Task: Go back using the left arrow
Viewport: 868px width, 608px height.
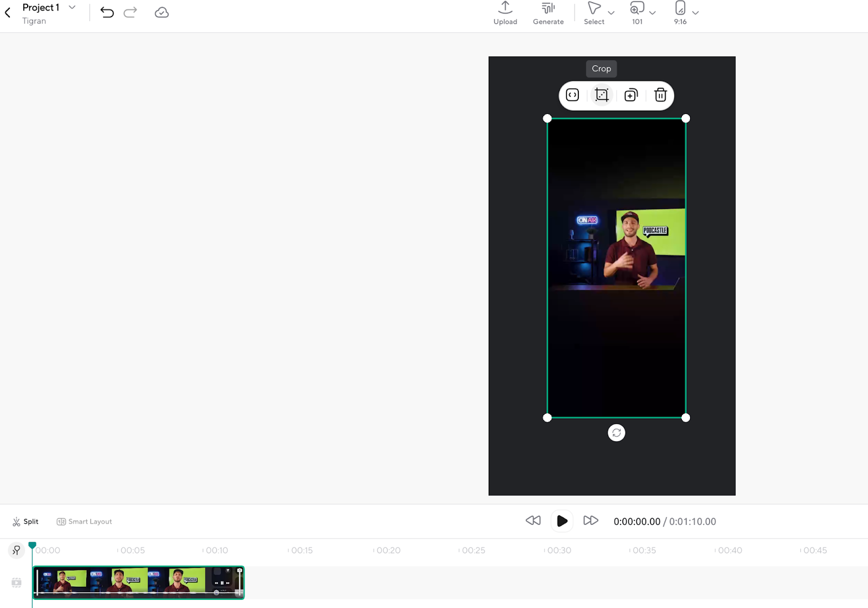Action: (8, 12)
